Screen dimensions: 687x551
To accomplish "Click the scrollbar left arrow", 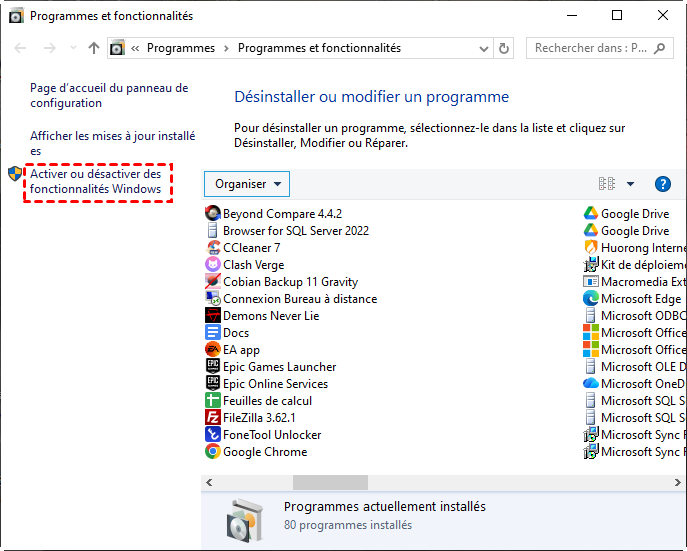I will pos(209,482).
